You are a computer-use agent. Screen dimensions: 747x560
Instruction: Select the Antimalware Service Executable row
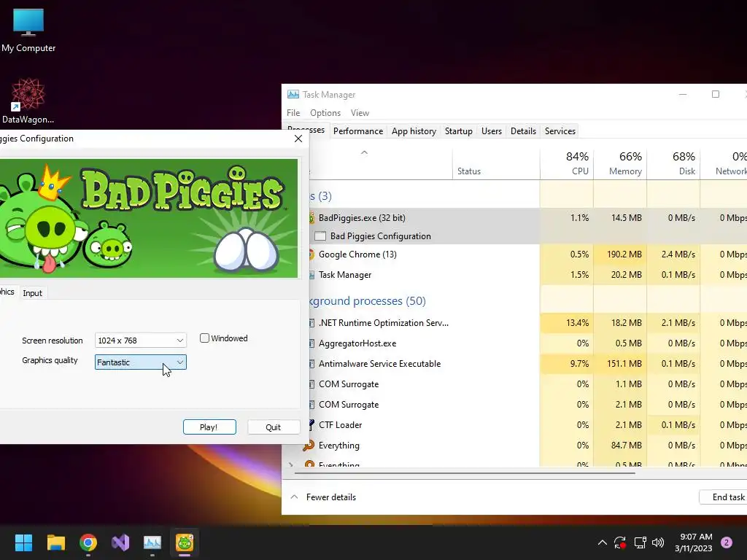click(x=528, y=364)
